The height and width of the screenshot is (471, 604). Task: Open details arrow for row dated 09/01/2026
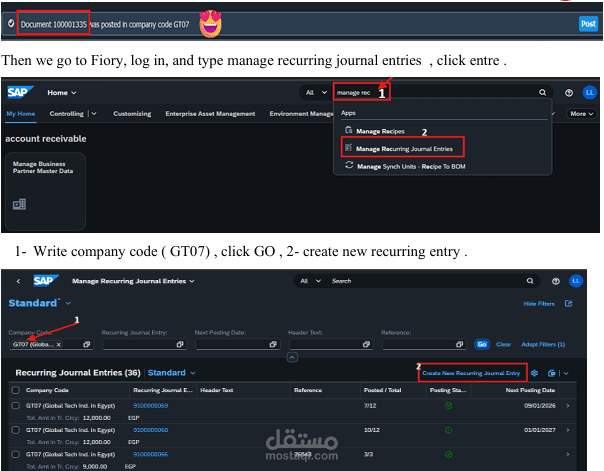(x=568, y=406)
